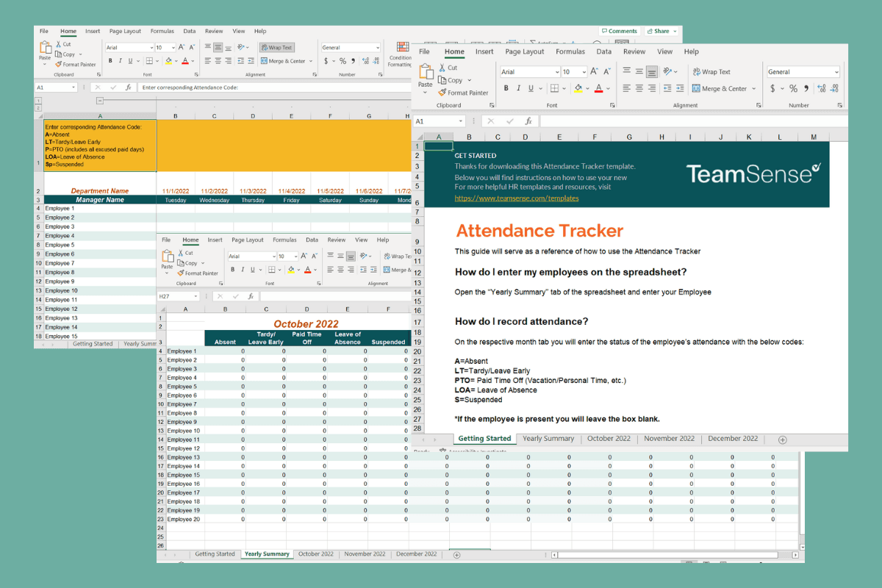The height and width of the screenshot is (588, 882).
Task: Click the yellow Fill Color swatch in front window
Action: point(578,88)
